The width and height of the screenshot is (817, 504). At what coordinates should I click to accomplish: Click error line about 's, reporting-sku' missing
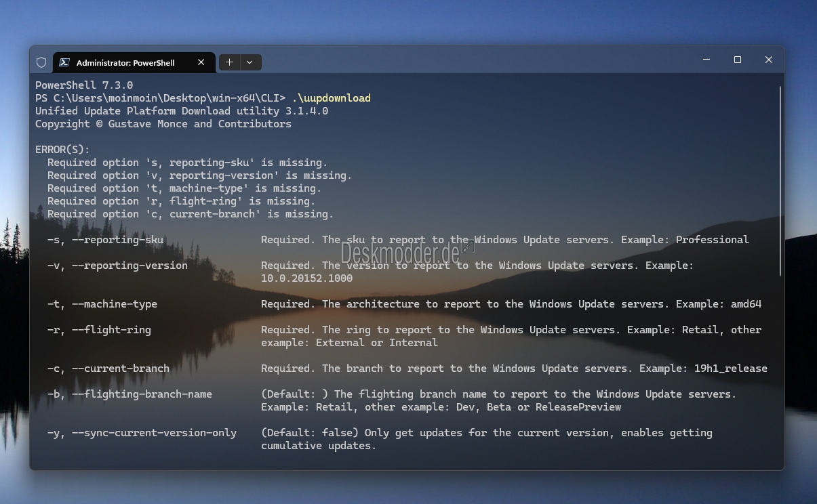[188, 163]
